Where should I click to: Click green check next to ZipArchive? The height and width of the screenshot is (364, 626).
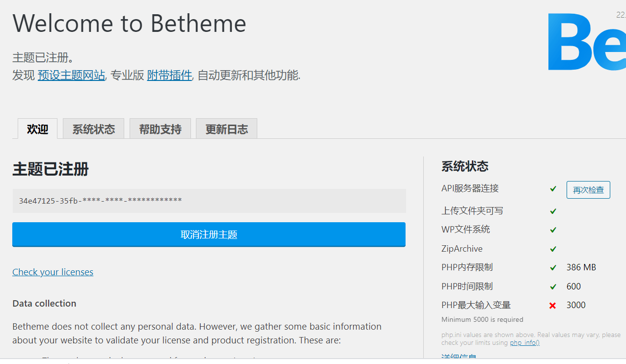coord(553,249)
